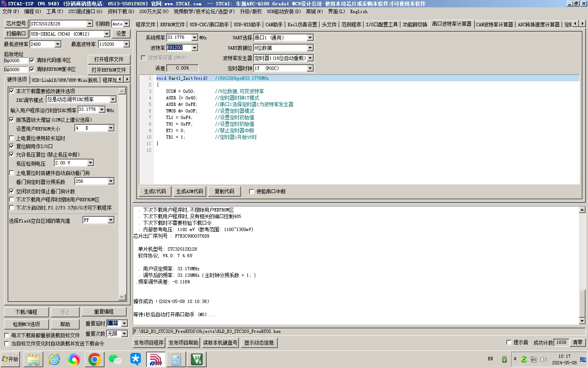Open Keil uVision taskbar icon
The image size is (588, 368).
[x=197, y=359]
